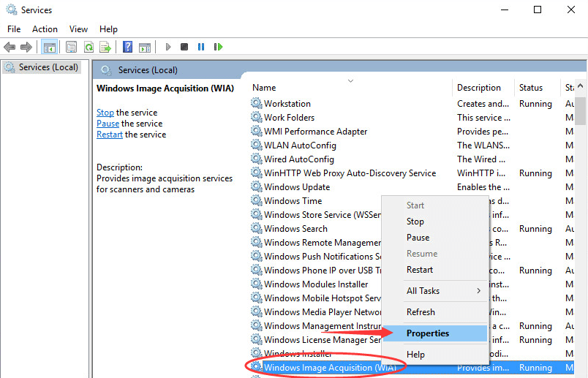Sort by the Status column header
Viewport: 588px width, 378px height.
[x=531, y=88]
